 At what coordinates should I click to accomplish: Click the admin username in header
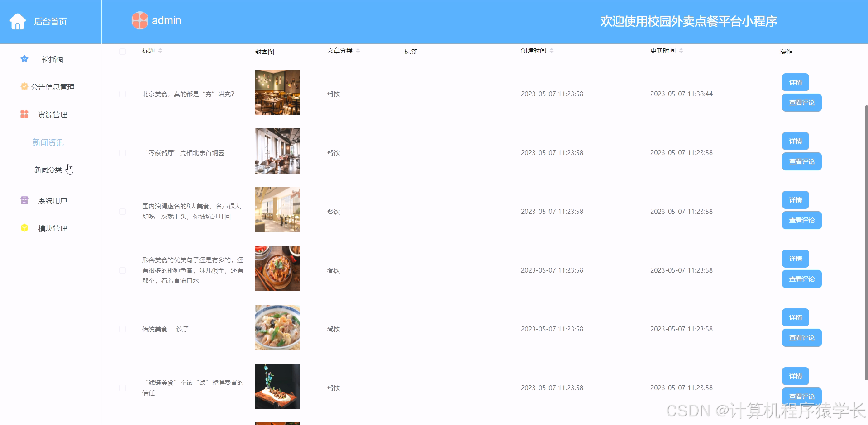click(x=167, y=20)
